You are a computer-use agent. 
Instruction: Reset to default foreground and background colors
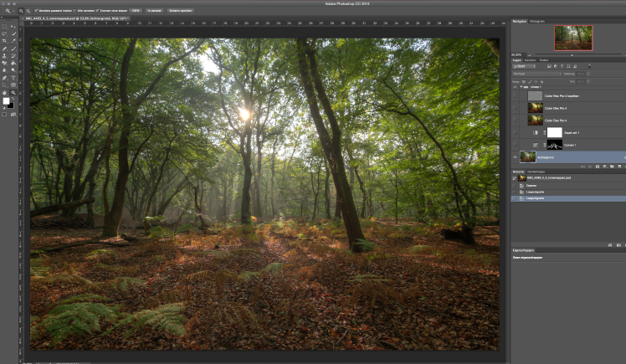coord(4,107)
